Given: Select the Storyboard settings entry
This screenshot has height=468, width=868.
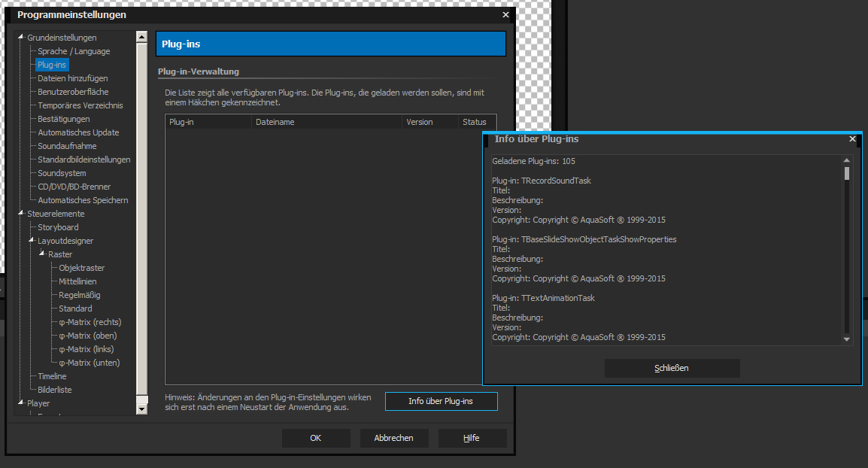Looking at the screenshot, I should [x=58, y=227].
